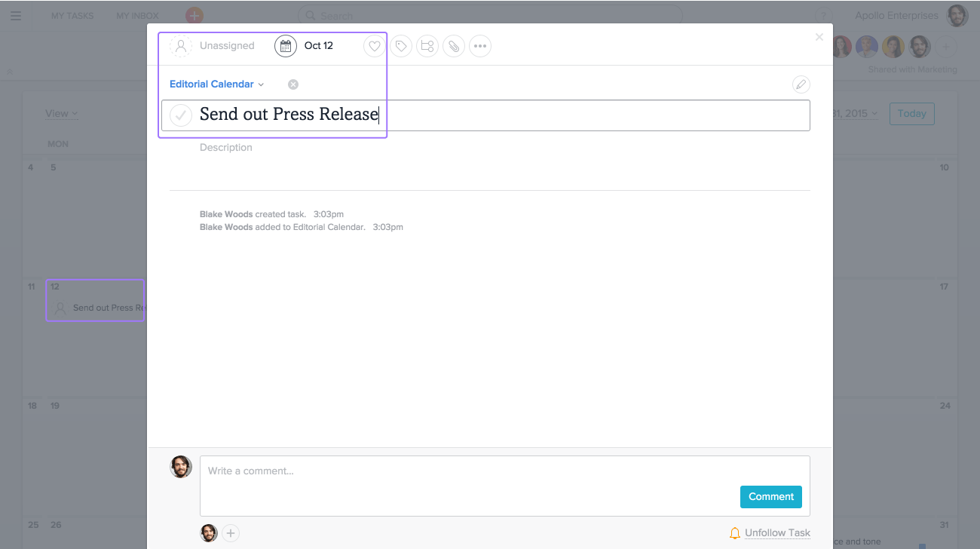The image size is (980, 549).
Task: Click the Comment button
Action: coord(770,497)
